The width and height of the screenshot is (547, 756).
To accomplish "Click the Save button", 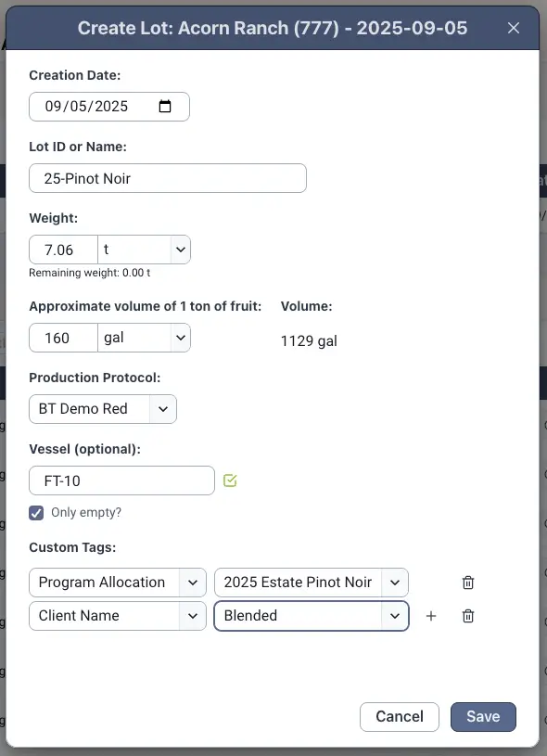I will pyautogui.click(x=483, y=716).
